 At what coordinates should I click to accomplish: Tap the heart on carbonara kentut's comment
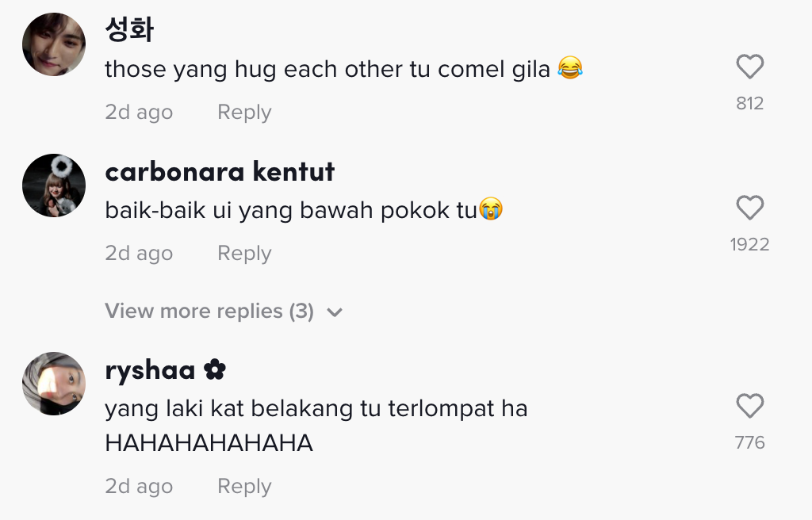pos(749,208)
